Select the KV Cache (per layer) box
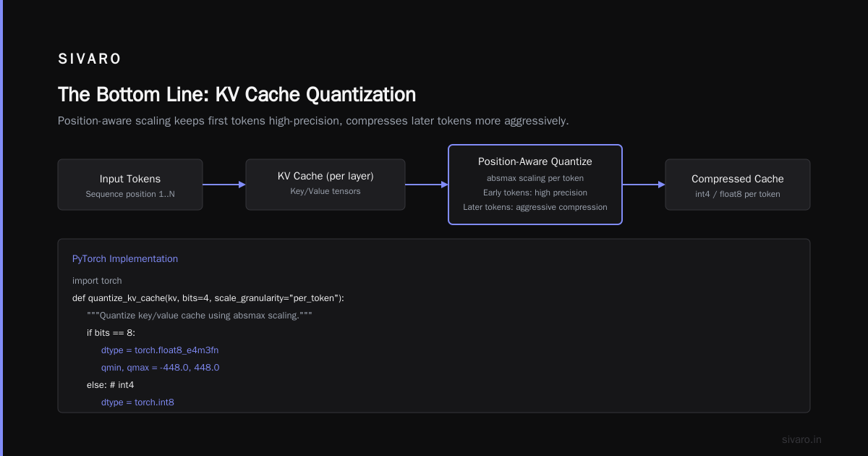This screenshot has width=868, height=456. click(x=325, y=185)
